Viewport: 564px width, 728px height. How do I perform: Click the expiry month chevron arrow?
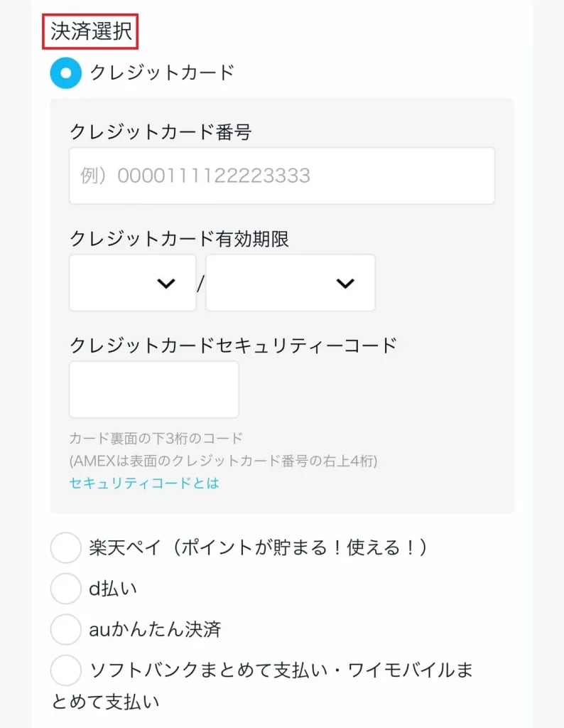coord(166,284)
